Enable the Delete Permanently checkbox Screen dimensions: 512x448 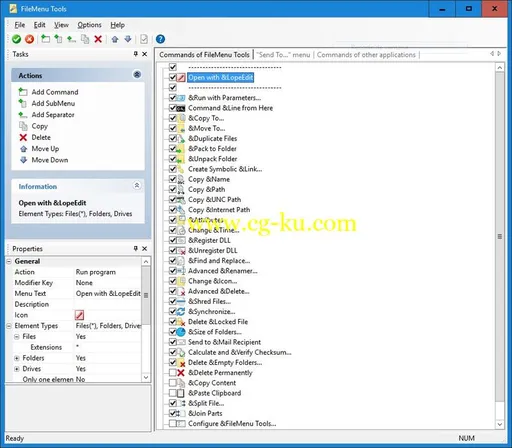[x=173, y=373]
